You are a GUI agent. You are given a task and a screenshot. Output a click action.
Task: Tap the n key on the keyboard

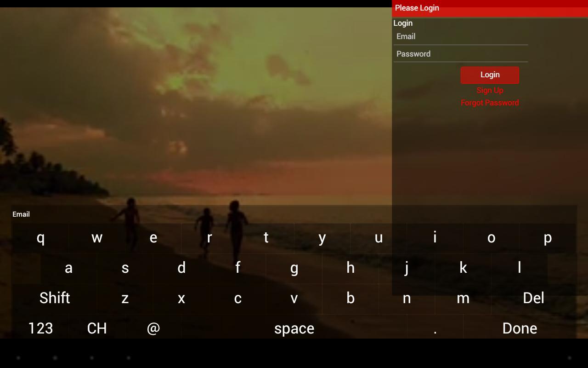click(407, 298)
